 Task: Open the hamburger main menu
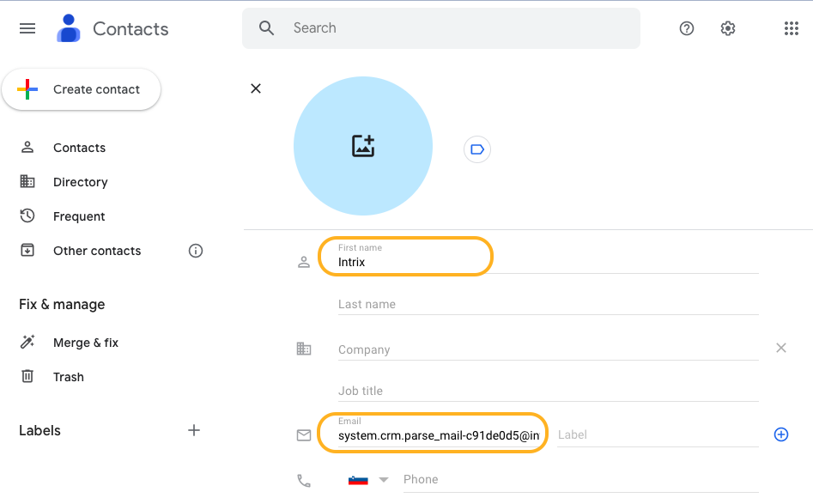(27, 28)
